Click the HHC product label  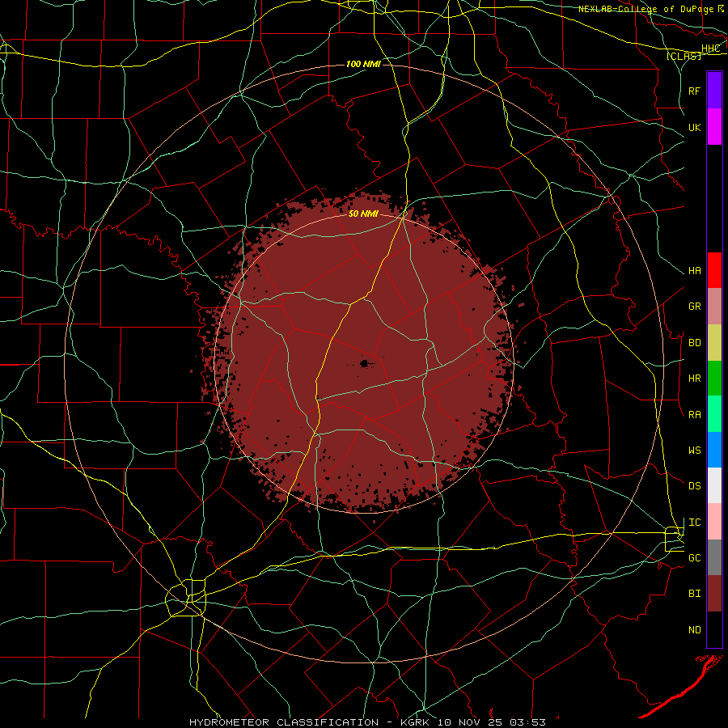tap(710, 49)
